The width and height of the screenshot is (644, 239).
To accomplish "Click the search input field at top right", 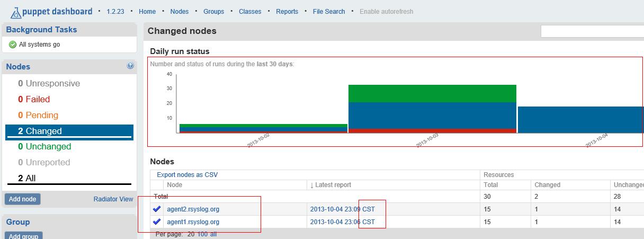I will click(592, 31).
